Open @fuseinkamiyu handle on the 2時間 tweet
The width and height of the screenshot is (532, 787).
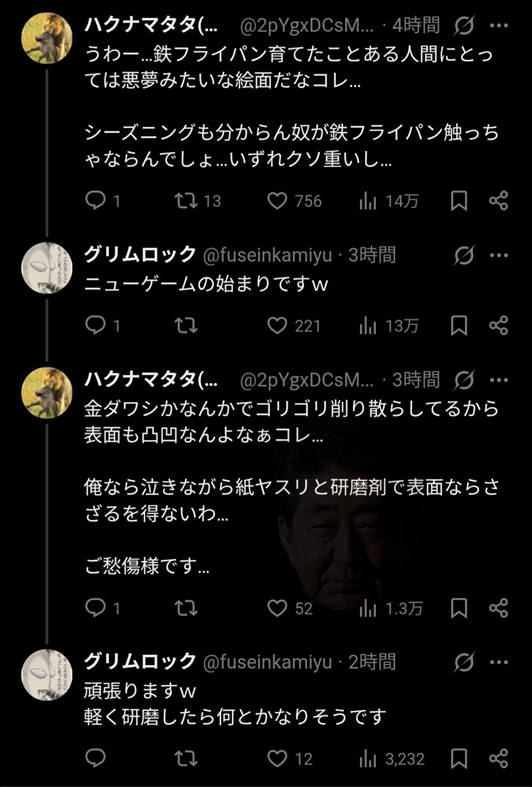click(268, 662)
